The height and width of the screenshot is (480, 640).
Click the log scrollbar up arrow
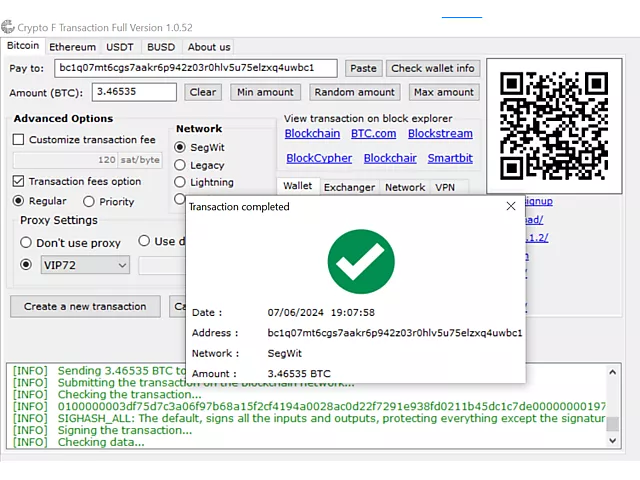click(x=612, y=371)
